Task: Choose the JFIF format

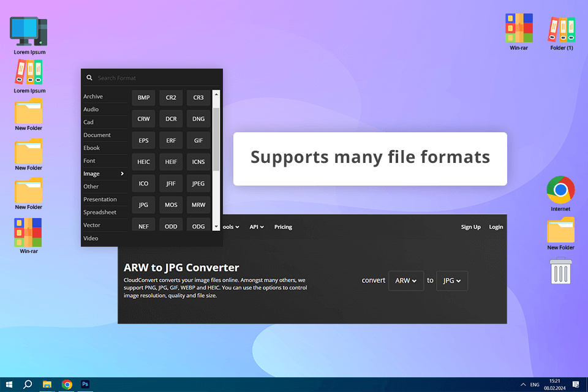Action: 171,183
